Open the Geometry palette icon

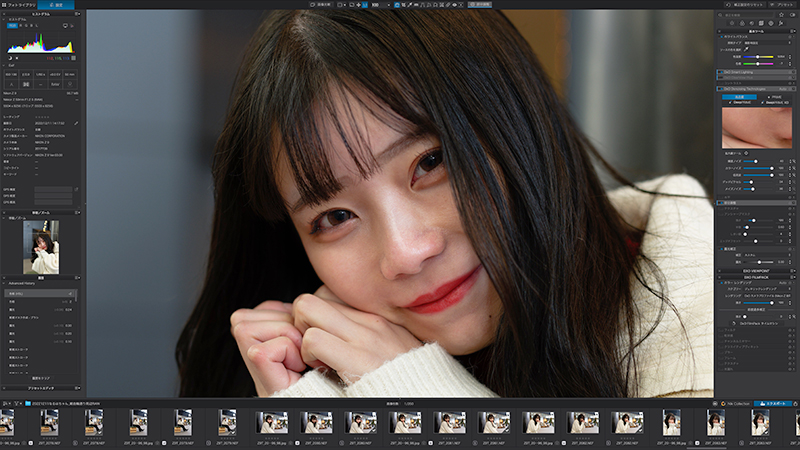click(x=761, y=23)
